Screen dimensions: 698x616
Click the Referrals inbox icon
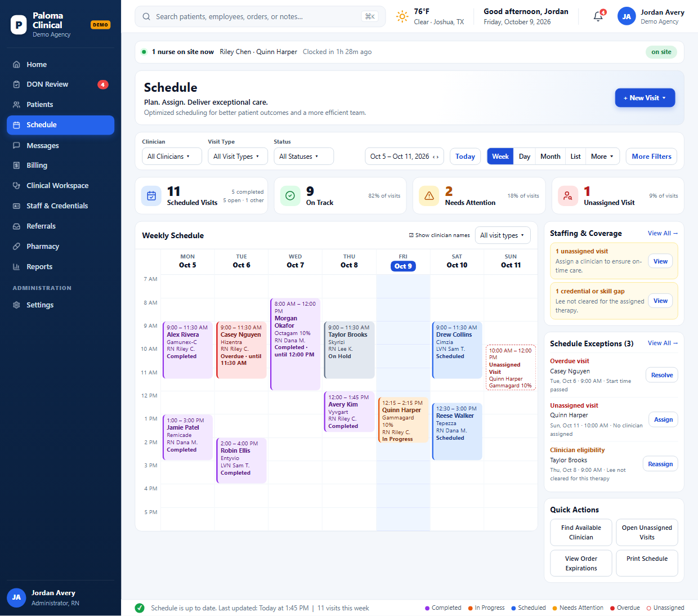pyautogui.click(x=16, y=226)
